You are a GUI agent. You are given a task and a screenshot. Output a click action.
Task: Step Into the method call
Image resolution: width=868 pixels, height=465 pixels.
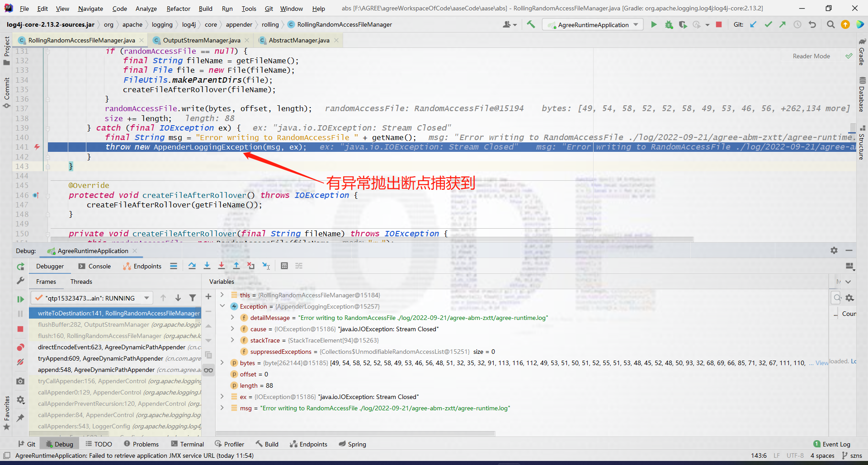(207, 266)
